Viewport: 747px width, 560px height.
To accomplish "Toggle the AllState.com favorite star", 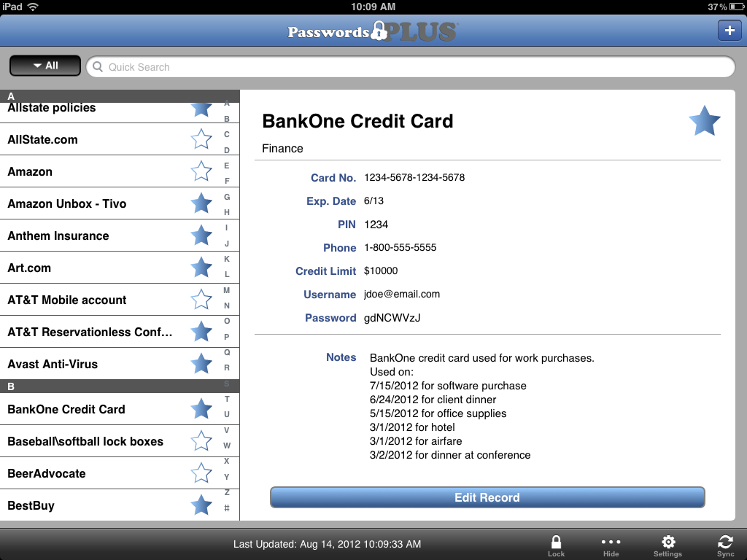I will point(201,139).
